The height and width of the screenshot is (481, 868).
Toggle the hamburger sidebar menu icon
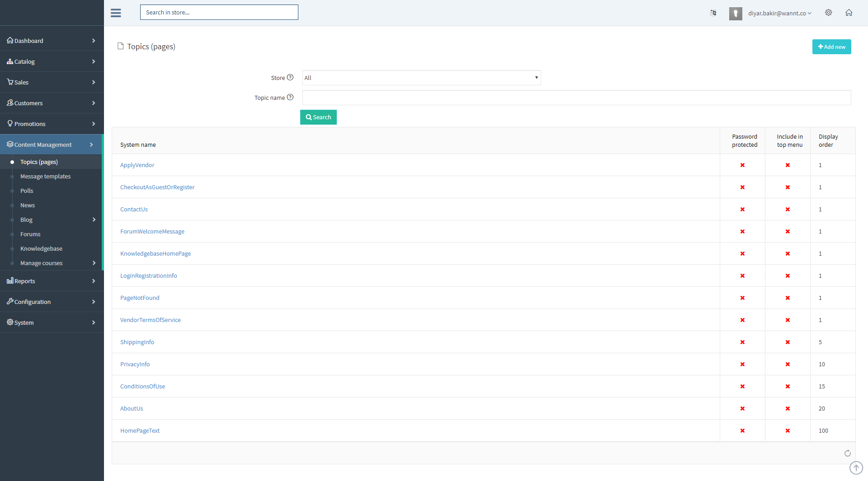pos(116,13)
